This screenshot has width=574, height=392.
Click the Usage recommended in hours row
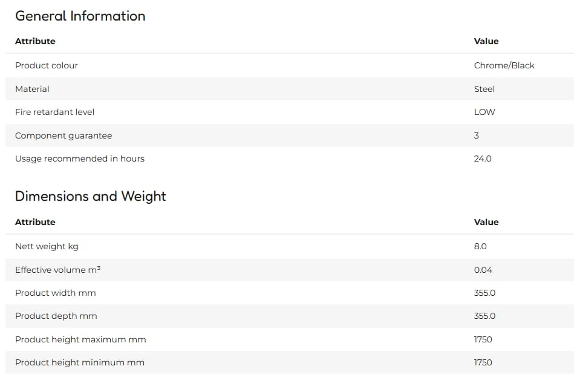(x=290, y=159)
